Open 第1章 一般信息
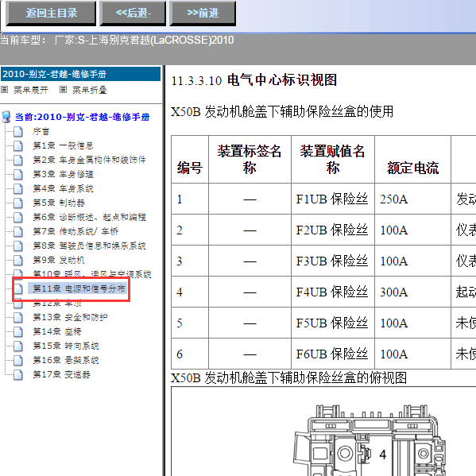 (x=63, y=145)
